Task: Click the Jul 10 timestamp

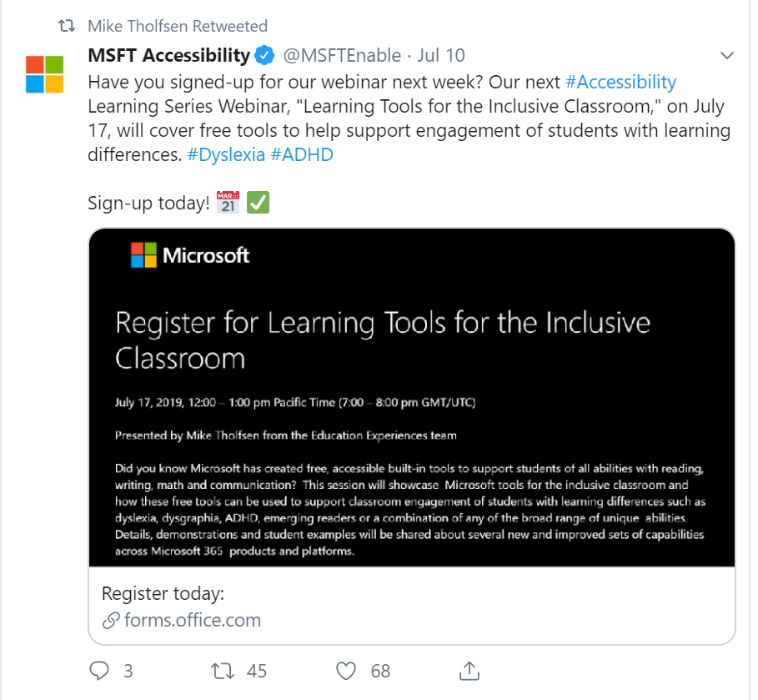Action: (x=439, y=56)
